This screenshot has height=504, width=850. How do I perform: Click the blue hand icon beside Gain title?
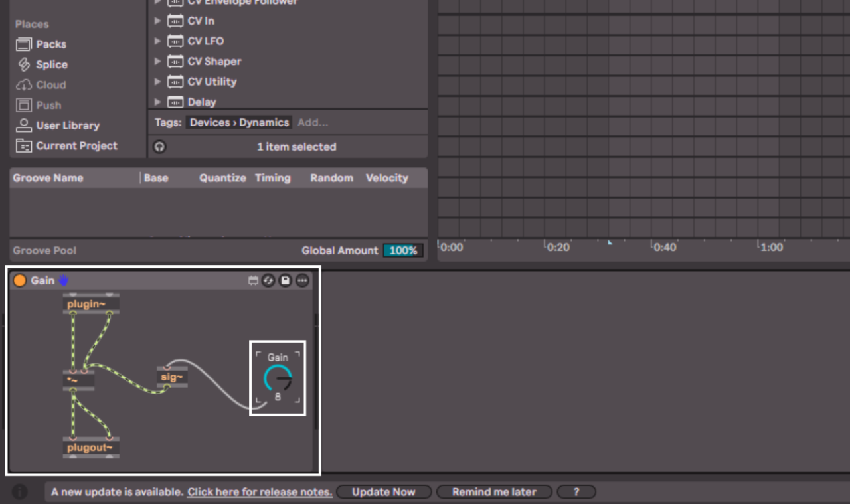click(63, 280)
